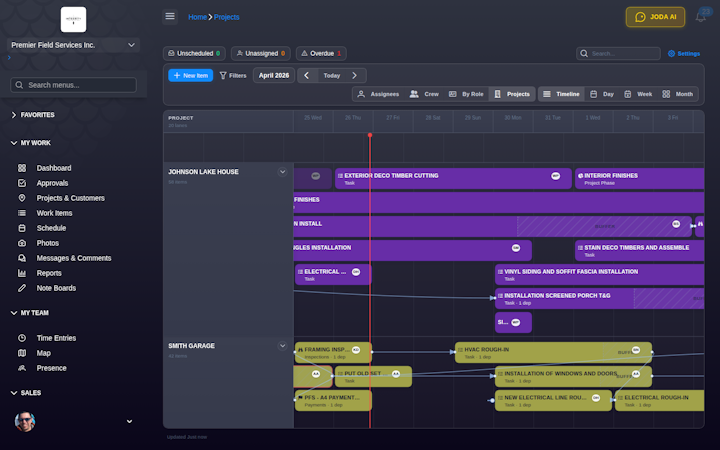Open the Electrical Rough-In task bar

click(659, 400)
